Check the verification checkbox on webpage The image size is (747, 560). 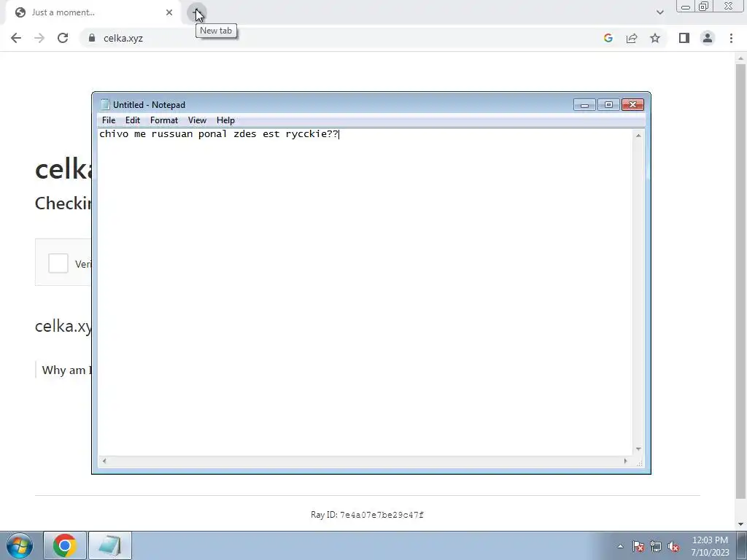pyautogui.click(x=58, y=263)
